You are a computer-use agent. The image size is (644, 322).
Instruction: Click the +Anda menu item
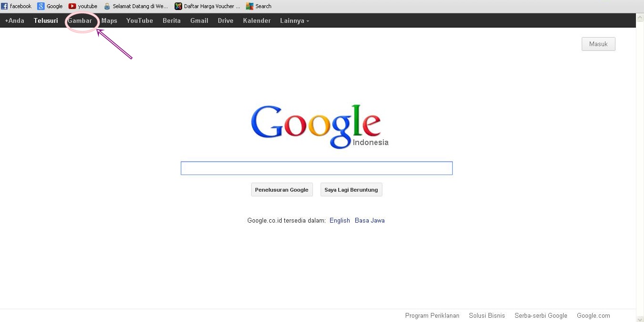(15, 20)
